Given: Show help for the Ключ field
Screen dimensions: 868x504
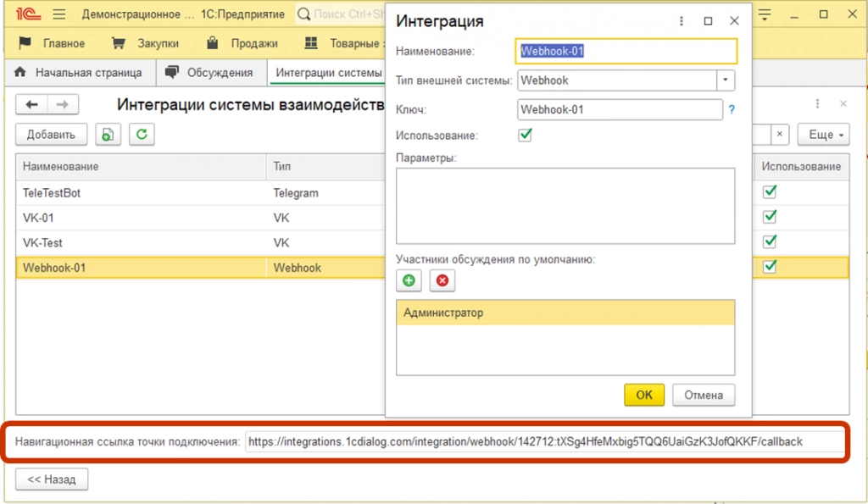Looking at the screenshot, I should click(732, 109).
